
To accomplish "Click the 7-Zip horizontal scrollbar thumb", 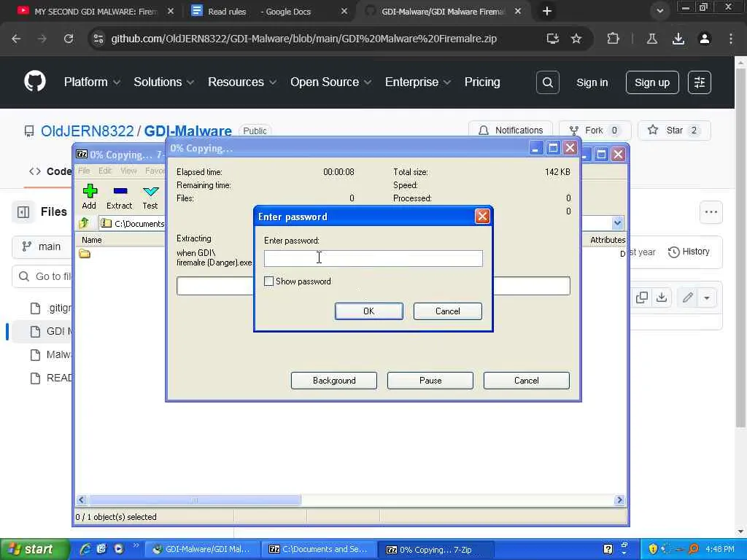I will pos(194,500).
